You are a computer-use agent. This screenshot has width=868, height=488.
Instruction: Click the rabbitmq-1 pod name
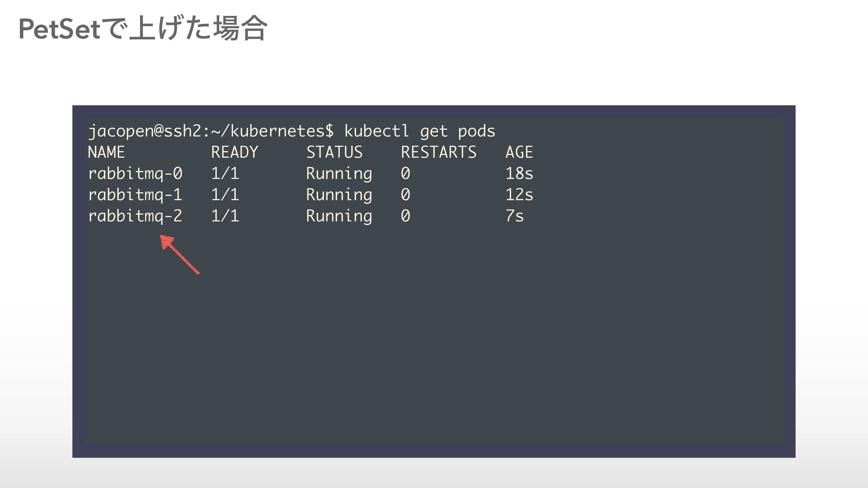point(135,195)
